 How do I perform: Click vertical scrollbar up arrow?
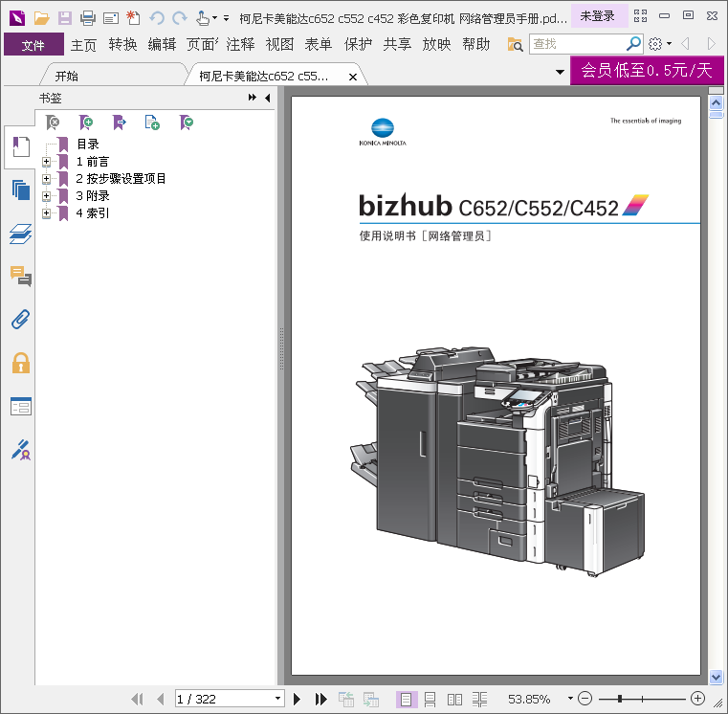pyautogui.click(x=716, y=102)
